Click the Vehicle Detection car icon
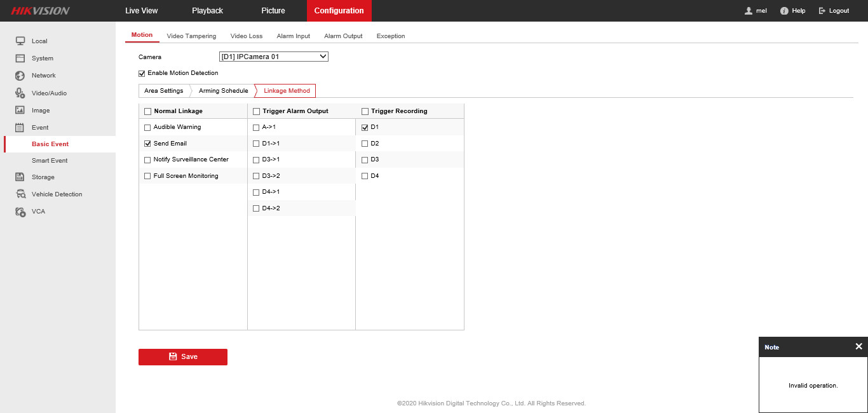The width and height of the screenshot is (868, 413). point(20,194)
